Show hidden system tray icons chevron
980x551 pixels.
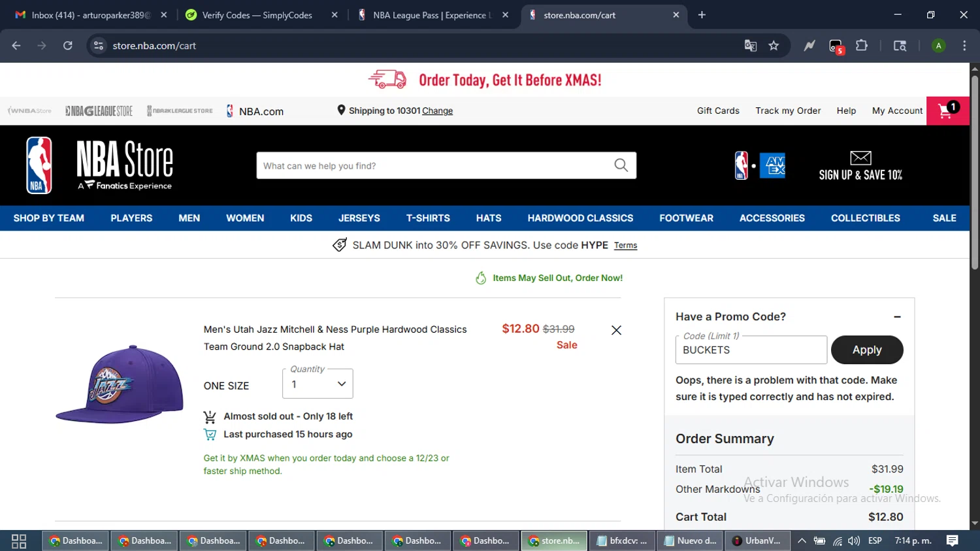click(x=802, y=541)
